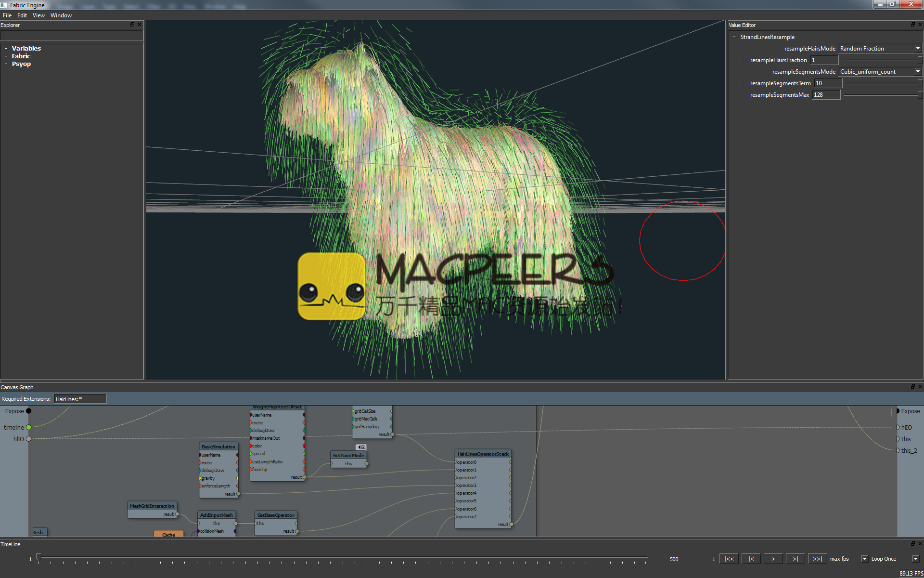Open resampleSegmentsMode dropdown
Image resolution: width=924 pixels, height=578 pixels.
[917, 72]
